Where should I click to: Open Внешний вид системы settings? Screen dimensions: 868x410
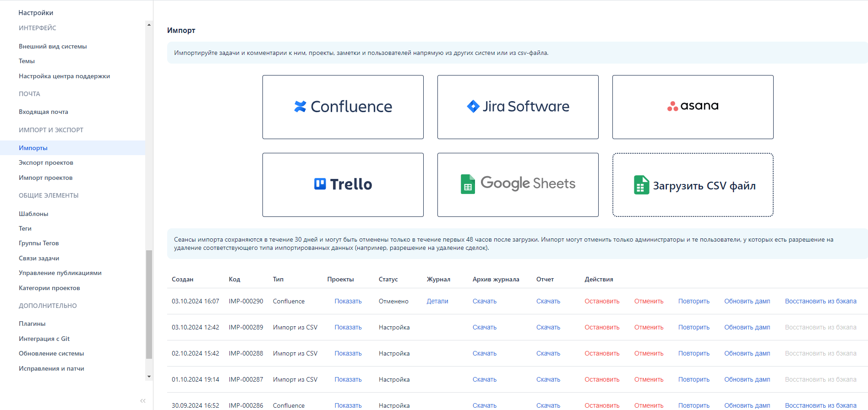(53, 46)
